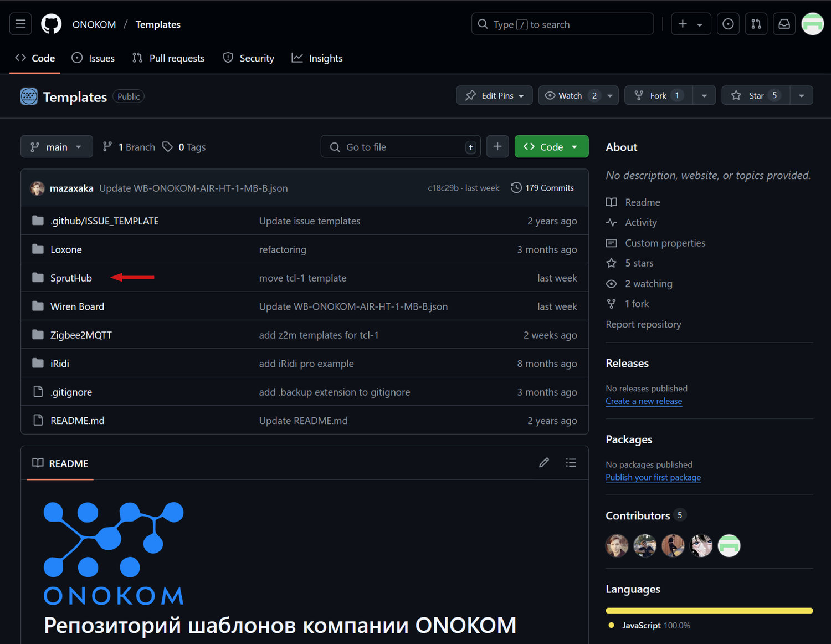This screenshot has height=644, width=831.
Task: Open the JavaScript 100.0% language link
Action: 650,625
